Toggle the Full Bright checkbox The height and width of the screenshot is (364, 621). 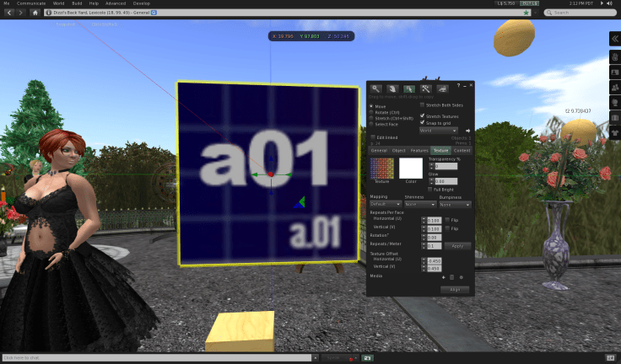[431, 189]
